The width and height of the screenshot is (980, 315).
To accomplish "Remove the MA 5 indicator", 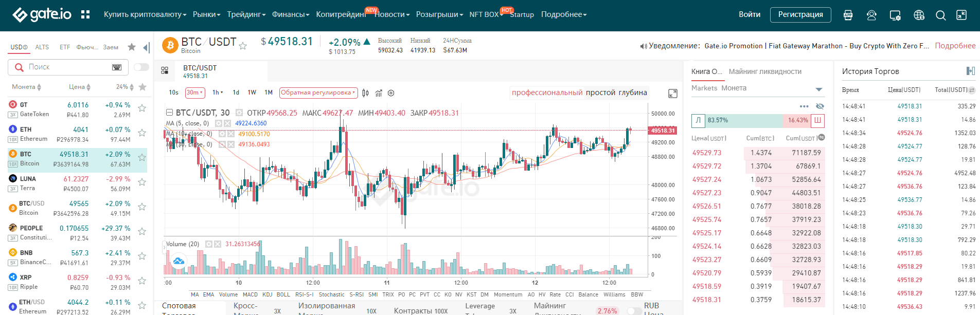I will click(x=227, y=123).
